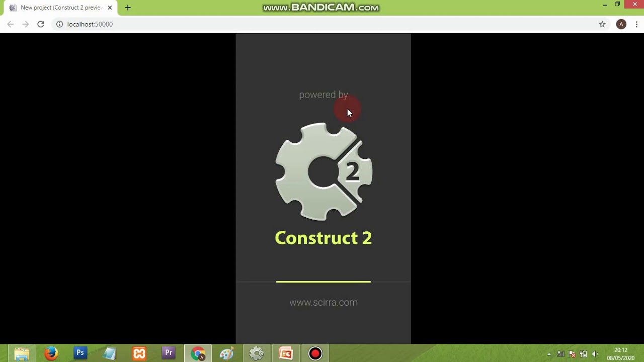Viewport: 644px width, 362px height.
Task: Bookmark this page with the star
Action: pos(602,24)
